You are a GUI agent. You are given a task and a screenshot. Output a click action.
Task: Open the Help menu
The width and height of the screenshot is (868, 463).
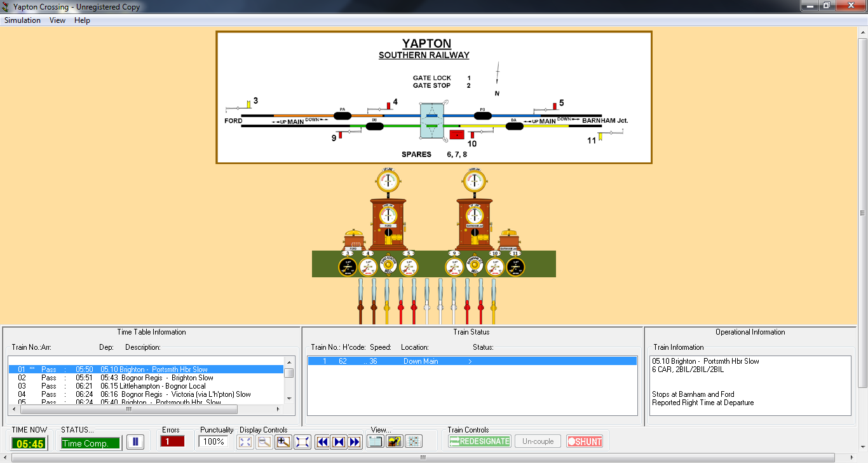click(82, 20)
